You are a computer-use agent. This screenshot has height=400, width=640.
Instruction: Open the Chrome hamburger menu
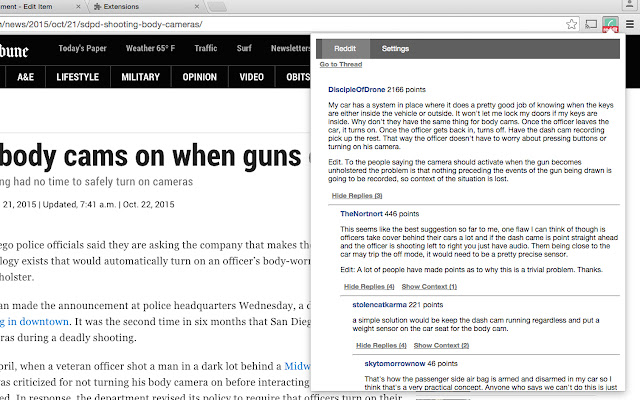[x=627, y=22]
